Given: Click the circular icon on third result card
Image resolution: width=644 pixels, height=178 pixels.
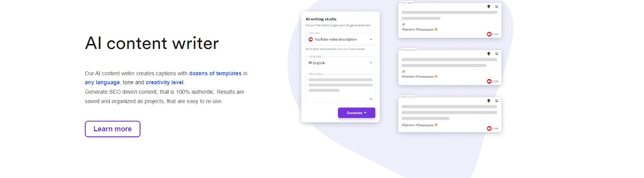Looking at the screenshot, I should pyautogui.click(x=497, y=101).
